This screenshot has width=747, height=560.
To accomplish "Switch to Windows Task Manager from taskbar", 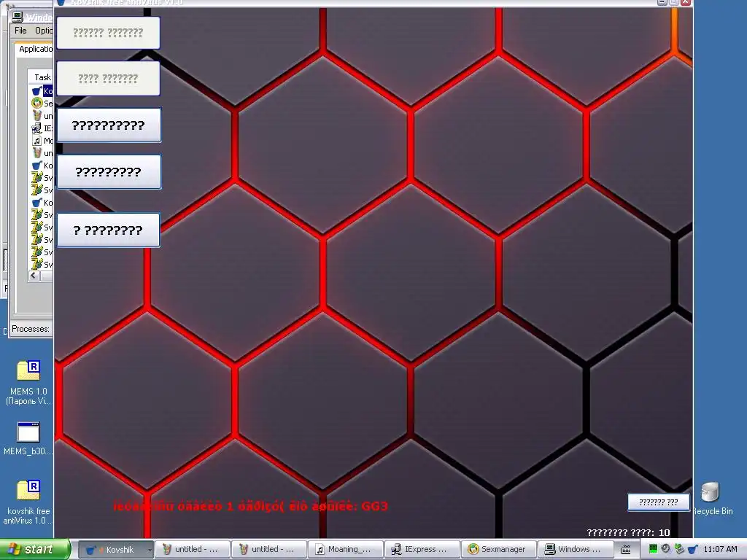I will coord(575,550).
